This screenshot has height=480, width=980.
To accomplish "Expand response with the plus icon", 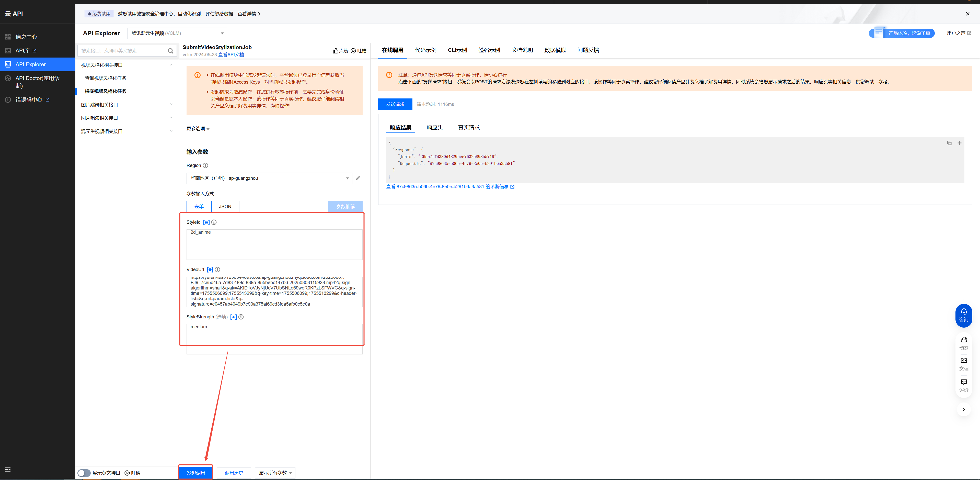I will [960, 143].
